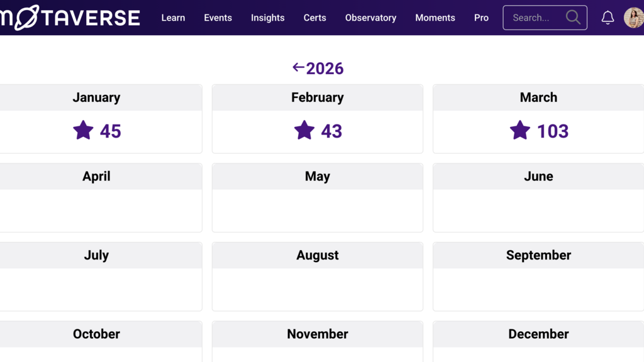Click the back arrow beside 2026
The height and width of the screenshot is (362, 644).
[298, 68]
